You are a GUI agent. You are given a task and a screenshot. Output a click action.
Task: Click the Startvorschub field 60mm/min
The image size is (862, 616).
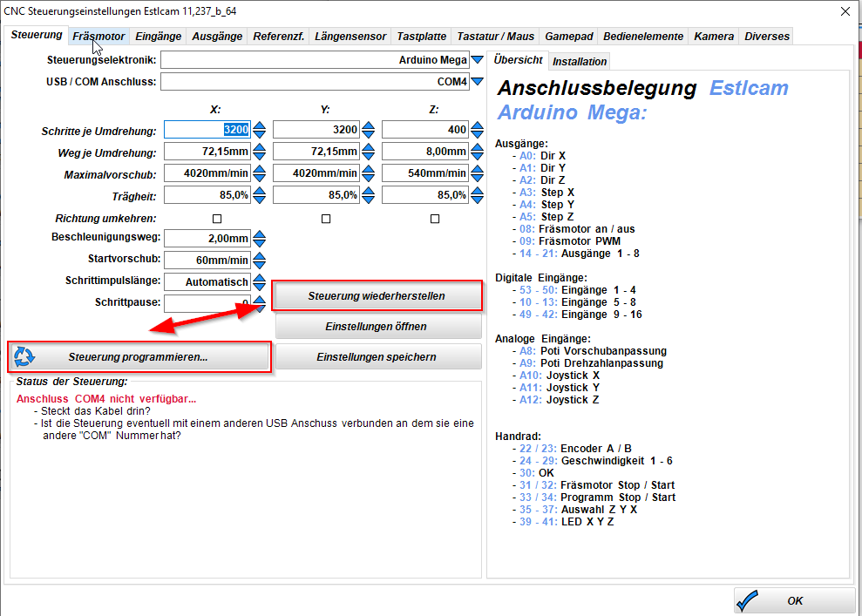[207, 260]
